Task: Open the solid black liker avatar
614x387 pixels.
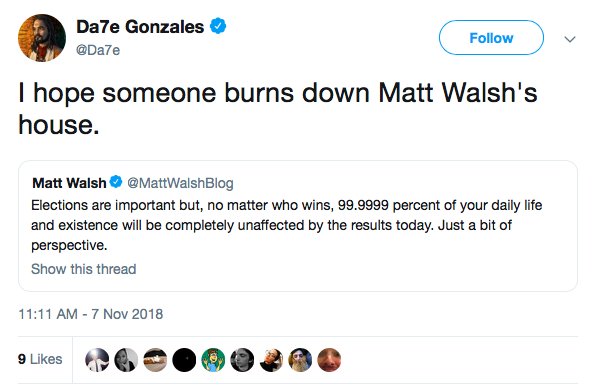Action: click(x=184, y=360)
